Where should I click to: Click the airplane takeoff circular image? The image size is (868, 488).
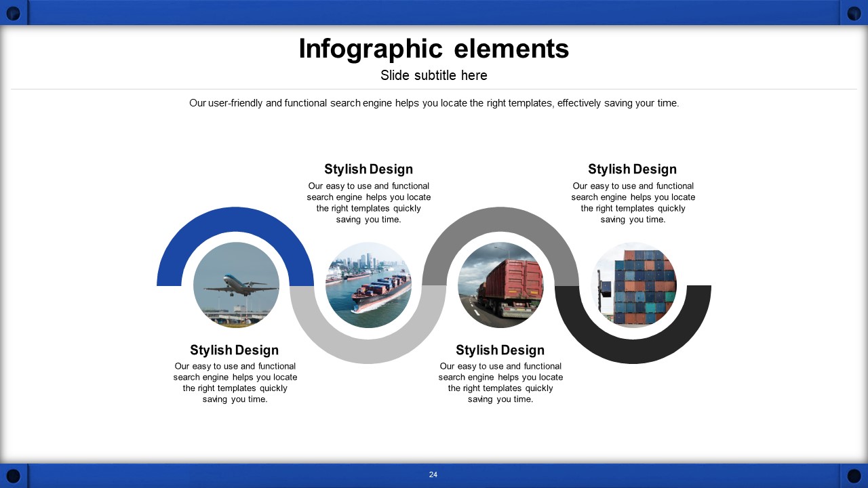tap(236, 285)
